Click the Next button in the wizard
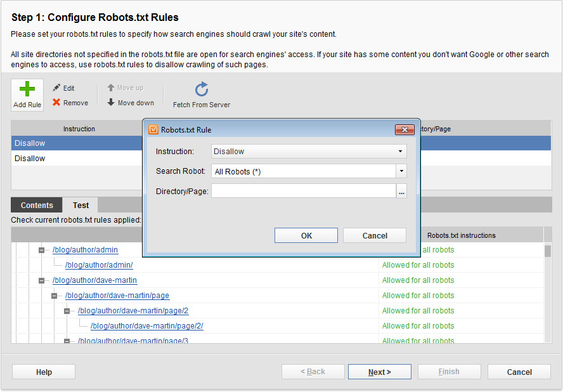Image resolution: width=563 pixels, height=392 pixels. coord(379,372)
